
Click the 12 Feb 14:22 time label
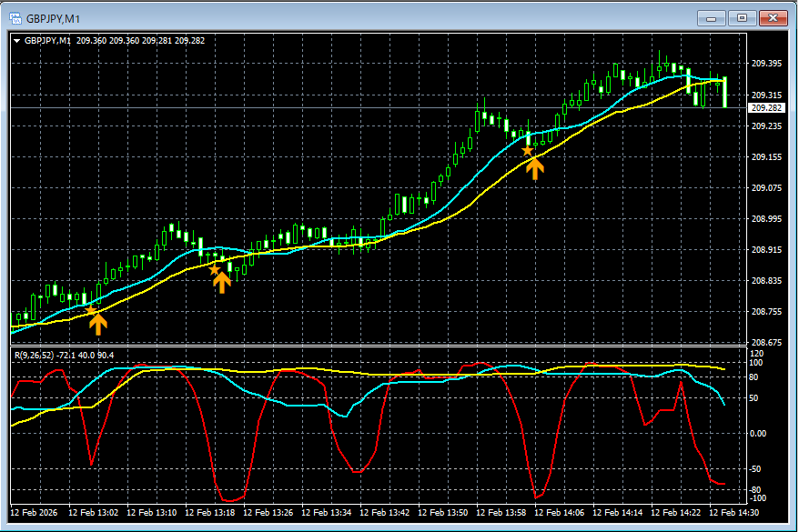[675, 513]
